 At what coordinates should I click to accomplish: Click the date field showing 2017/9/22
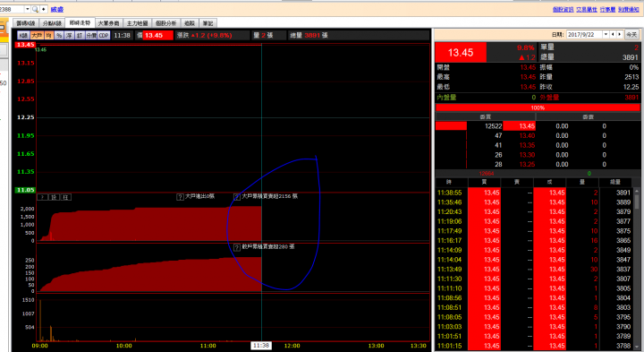tap(584, 35)
